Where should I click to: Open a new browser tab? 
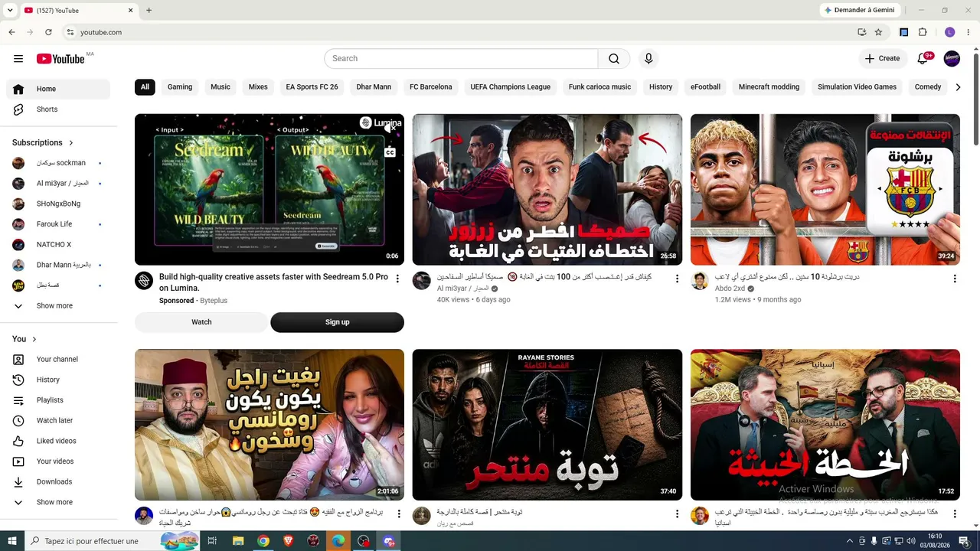[x=149, y=11]
